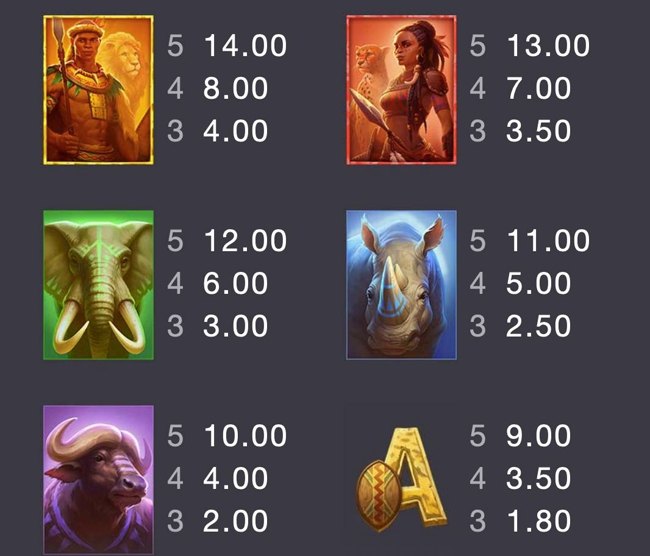Screen dimensions: 650x556
Task: Tap the green elephant symbol
Action: tap(98, 285)
